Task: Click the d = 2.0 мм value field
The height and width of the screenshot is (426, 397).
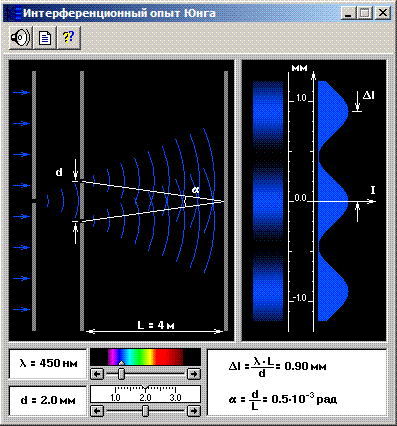Action: coord(47,400)
